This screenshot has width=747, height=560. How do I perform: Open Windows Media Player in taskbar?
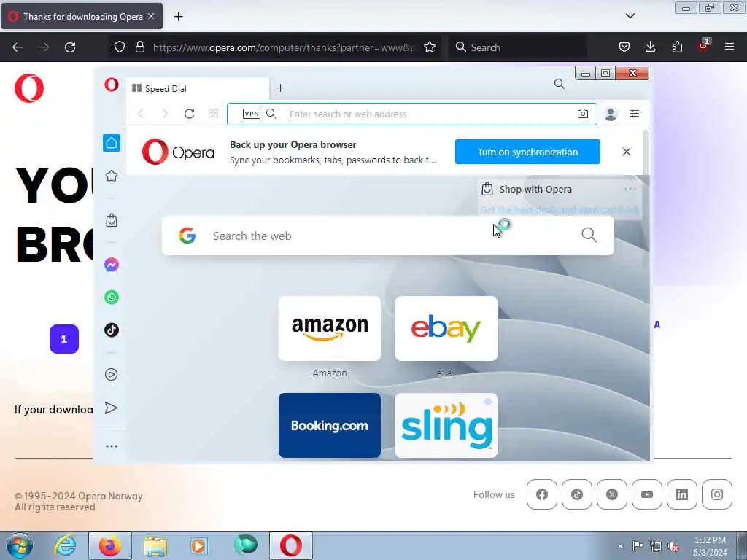click(199, 545)
